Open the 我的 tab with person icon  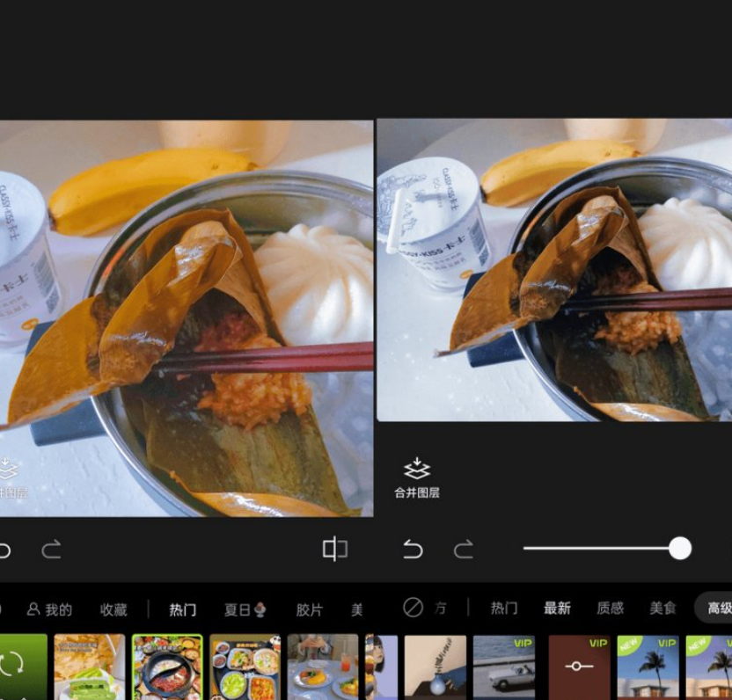49,609
